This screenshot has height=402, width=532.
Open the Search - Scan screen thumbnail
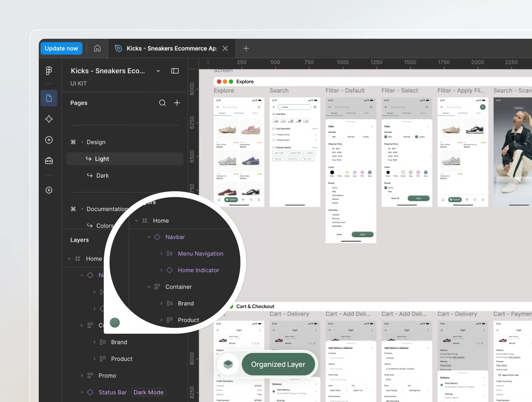(513, 152)
